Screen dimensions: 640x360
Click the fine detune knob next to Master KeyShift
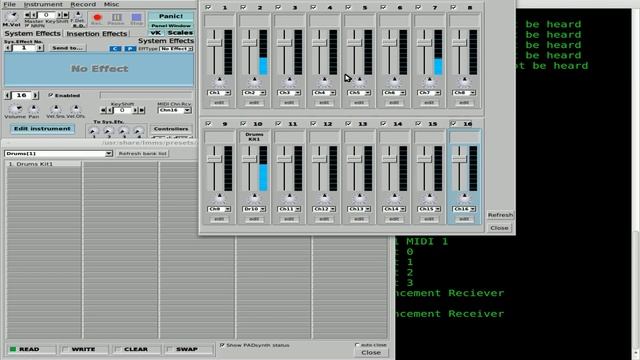[78, 16]
